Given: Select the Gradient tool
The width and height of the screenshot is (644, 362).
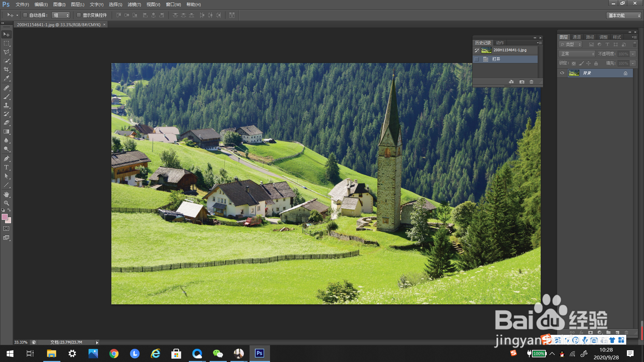Looking at the screenshot, I should coord(6,132).
